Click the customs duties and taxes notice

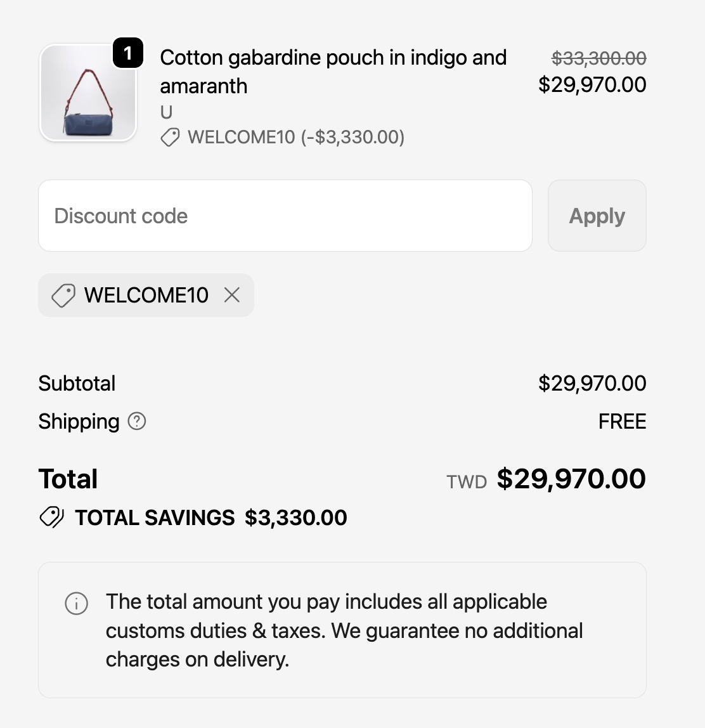(342, 630)
